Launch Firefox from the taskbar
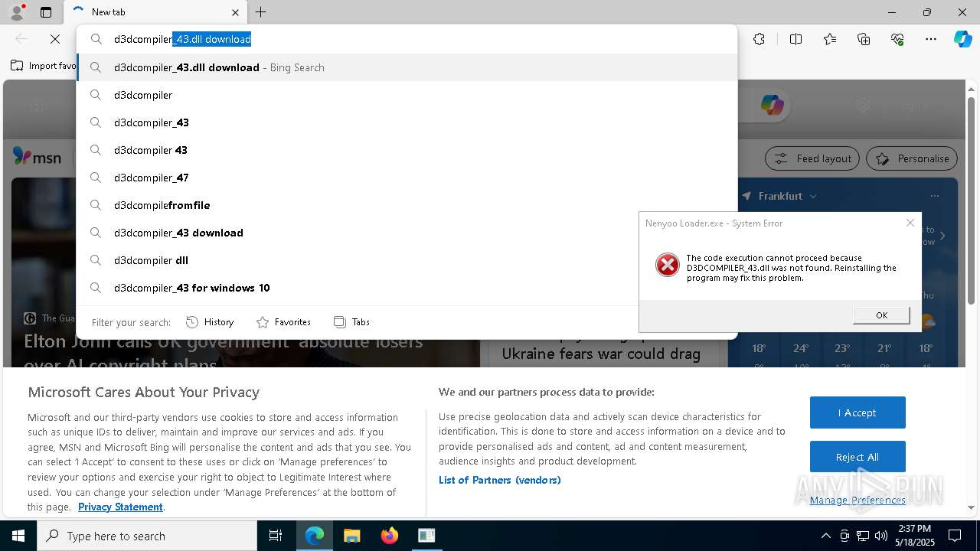 click(389, 536)
